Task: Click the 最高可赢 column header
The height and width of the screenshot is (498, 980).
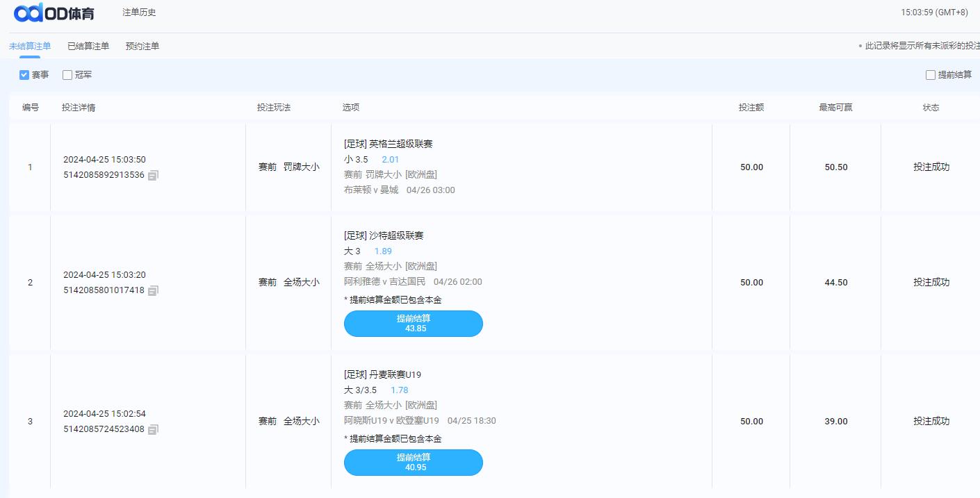Action: click(836, 108)
